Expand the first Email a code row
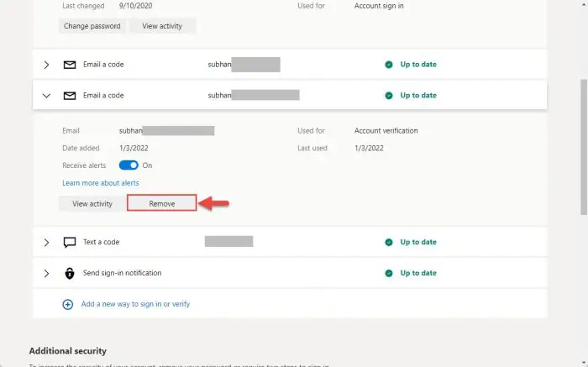588x367 pixels. (46, 65)
